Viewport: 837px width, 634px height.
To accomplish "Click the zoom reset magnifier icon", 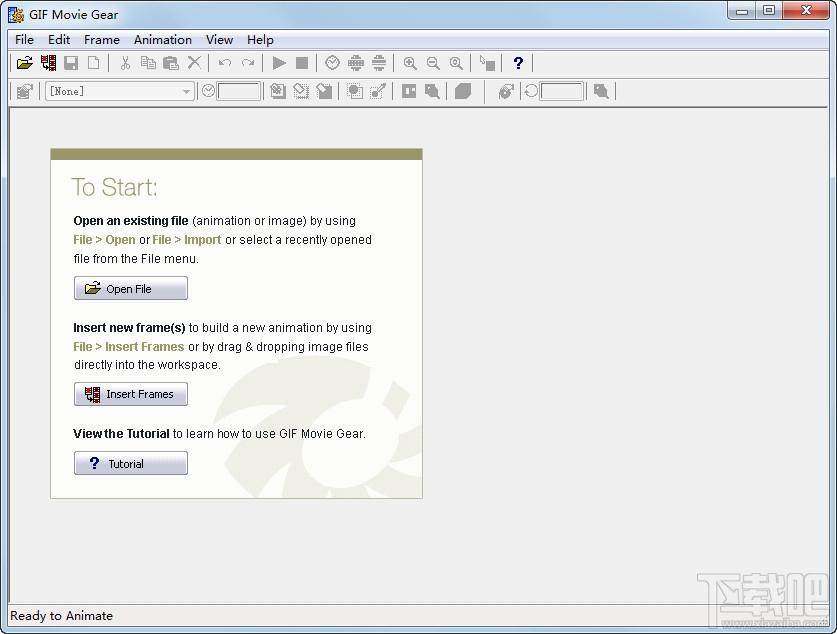I will (456, 63).
